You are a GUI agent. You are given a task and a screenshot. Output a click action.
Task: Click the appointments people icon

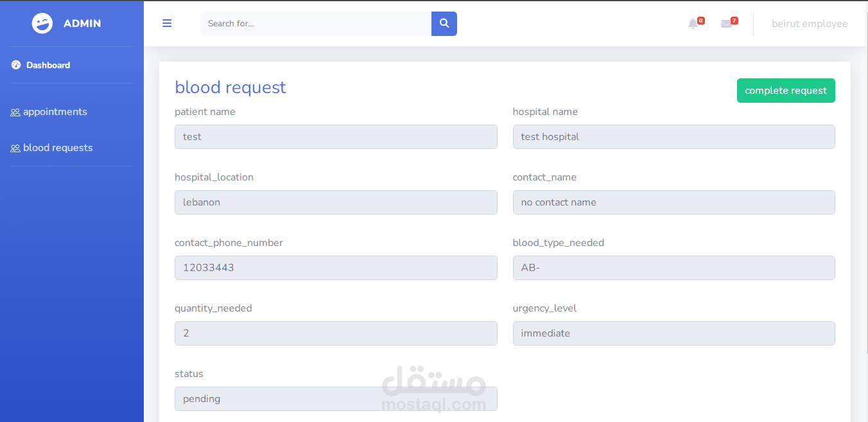pos(15,112)
